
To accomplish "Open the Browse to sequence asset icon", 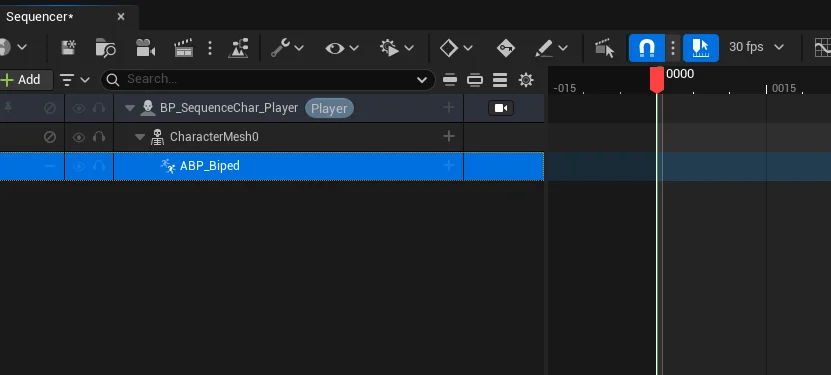I will click(106, 48).
